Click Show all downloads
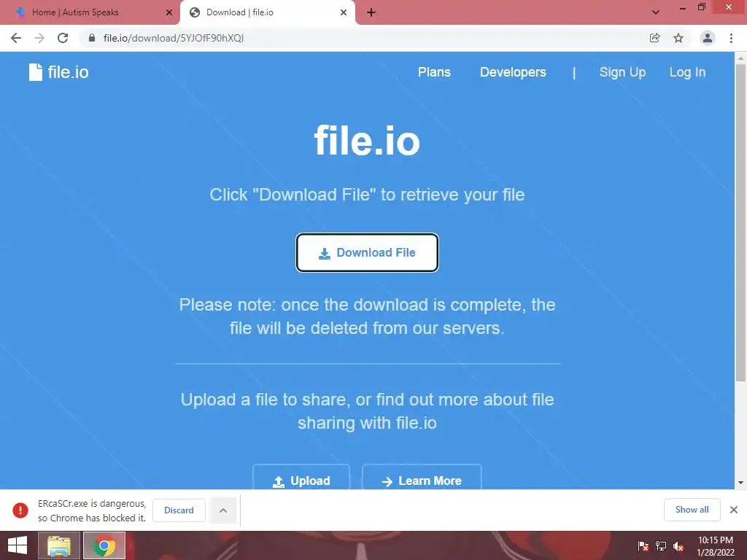 [692, 510]
